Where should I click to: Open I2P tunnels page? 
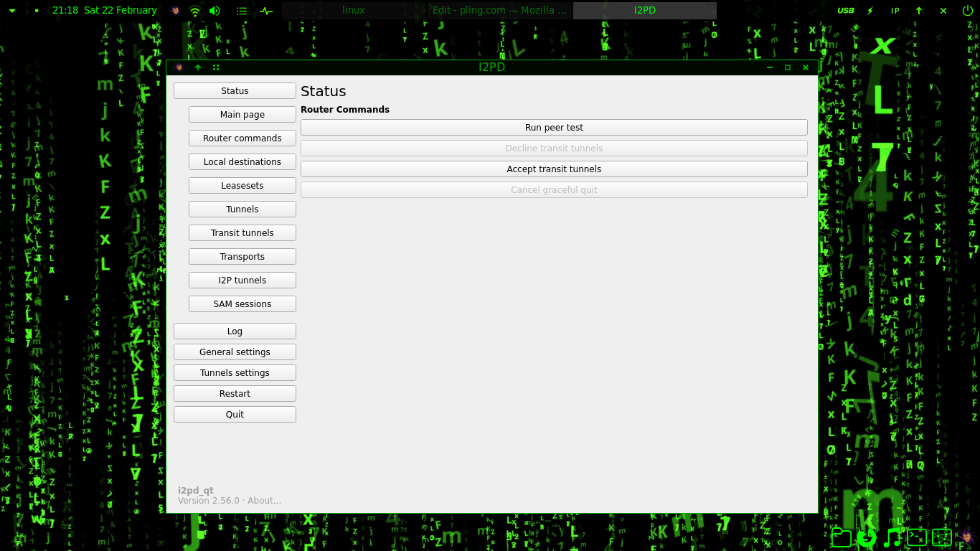(x=242, y=281)
